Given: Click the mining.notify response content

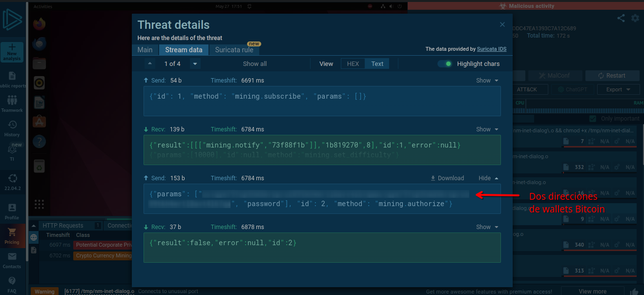Looking at the screenshot, I should pos(322,150).
